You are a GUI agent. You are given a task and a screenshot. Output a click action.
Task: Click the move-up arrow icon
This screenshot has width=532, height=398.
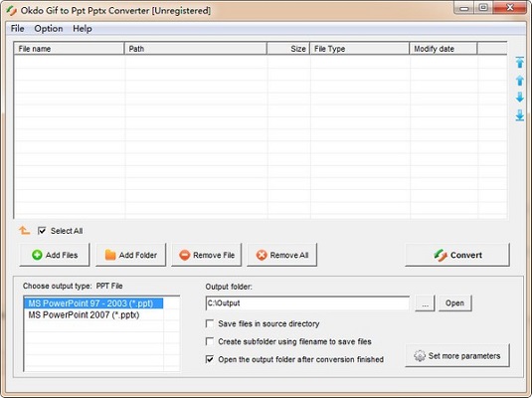[x=519, y=81]
